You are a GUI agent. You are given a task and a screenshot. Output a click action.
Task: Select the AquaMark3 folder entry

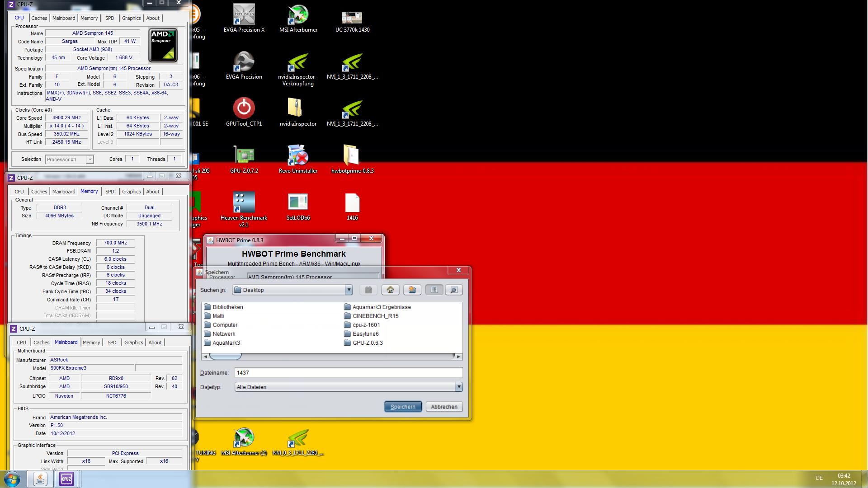(x=222, y=343)
